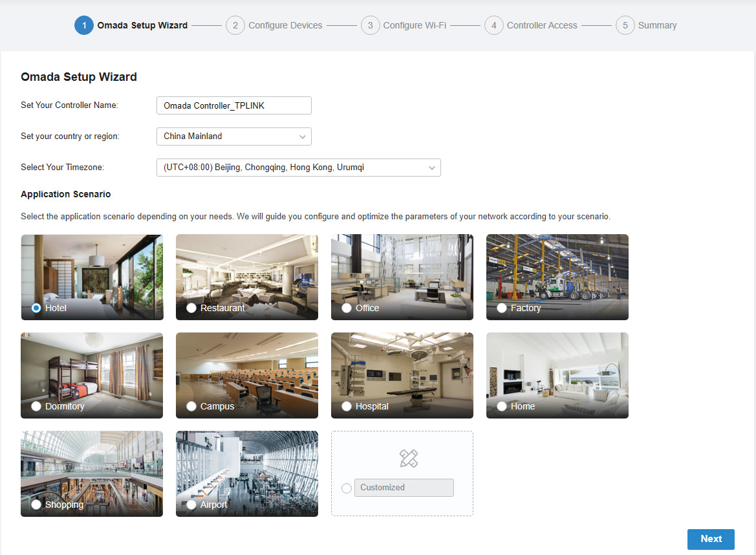Click step 3 Configure Wi-Fi circle
The height and width of the screenshot is (555, 756).
pyautogui.click(x=370, y=25)
